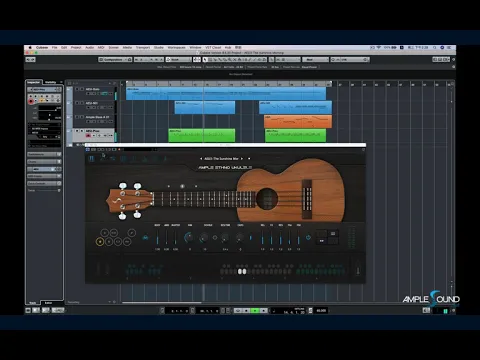Toggle record enable on the selected fourth track

click(88, 136)
